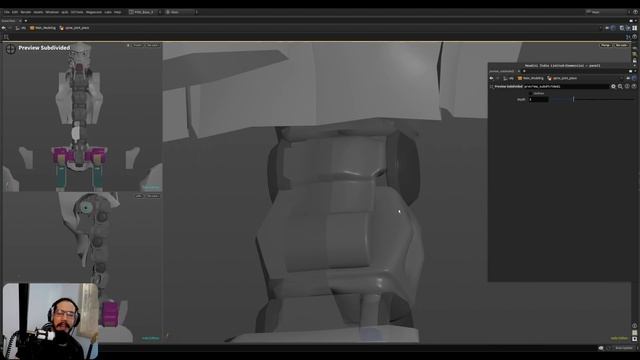Select spine_joint_piece in the floating panel path
The image size is (640, 360).
[562, 78]
